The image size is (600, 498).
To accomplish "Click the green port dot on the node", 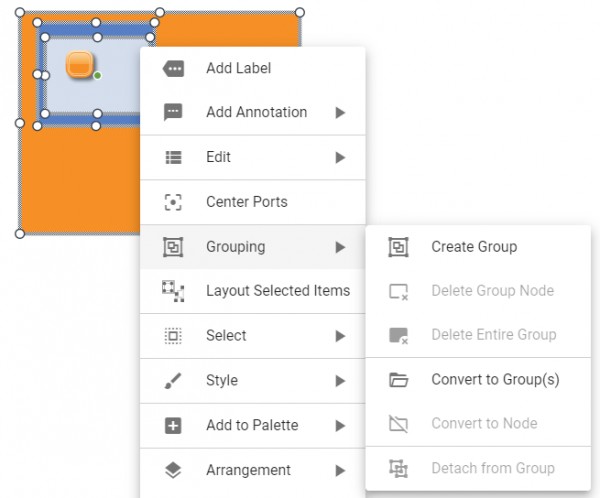I will pos(98,76).
